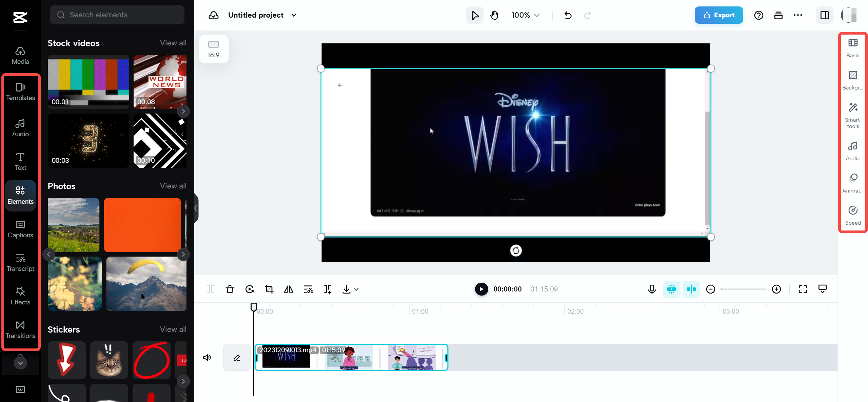Start voiceover recording with microphone icon
868x402 pixels.
click(x=651, y=289)
